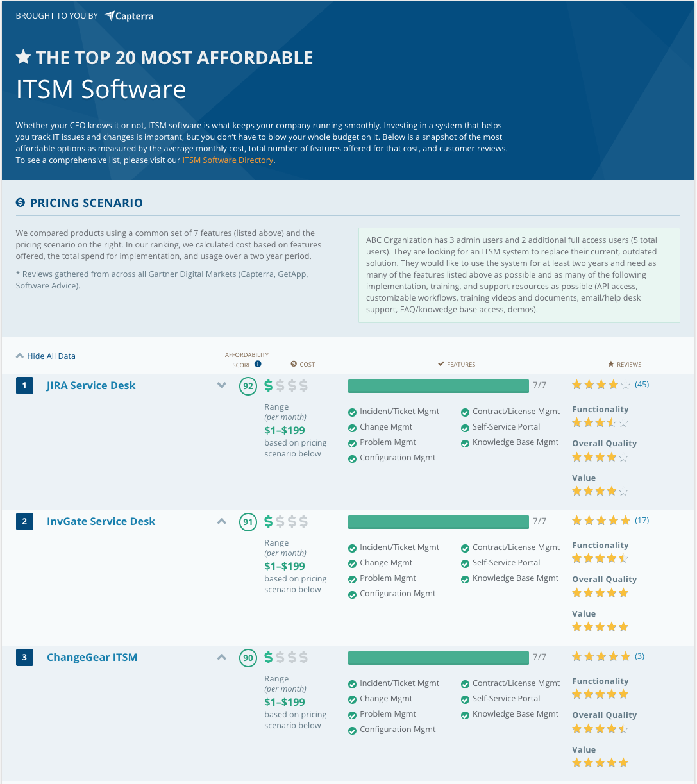Click InvGate's $1–$199 price range

tap(285, 566)
